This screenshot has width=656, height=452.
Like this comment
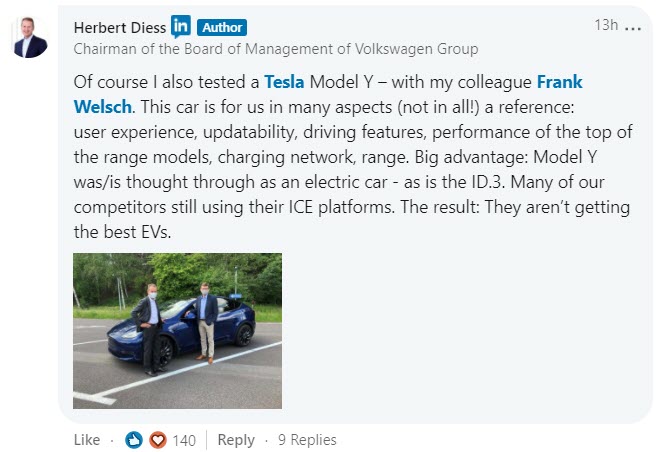click(87, 440)
